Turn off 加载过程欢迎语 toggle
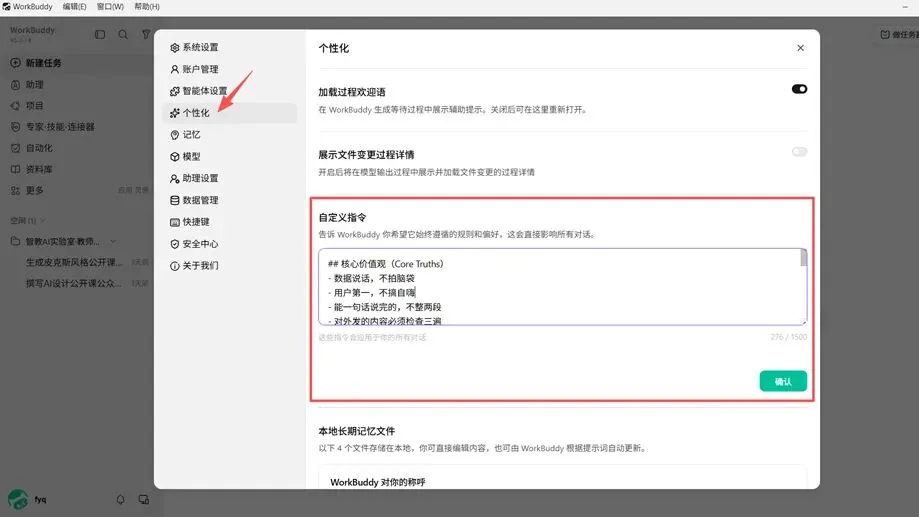 click(799, 89)
